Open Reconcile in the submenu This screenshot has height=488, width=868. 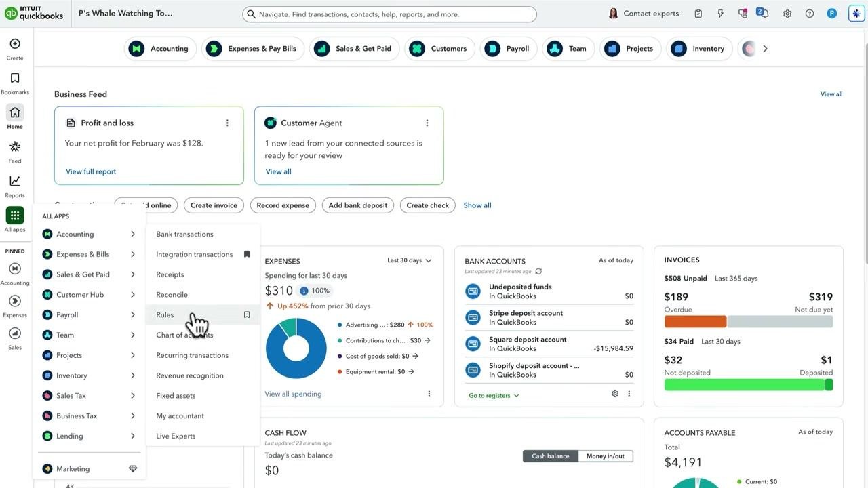pos(172,295)
